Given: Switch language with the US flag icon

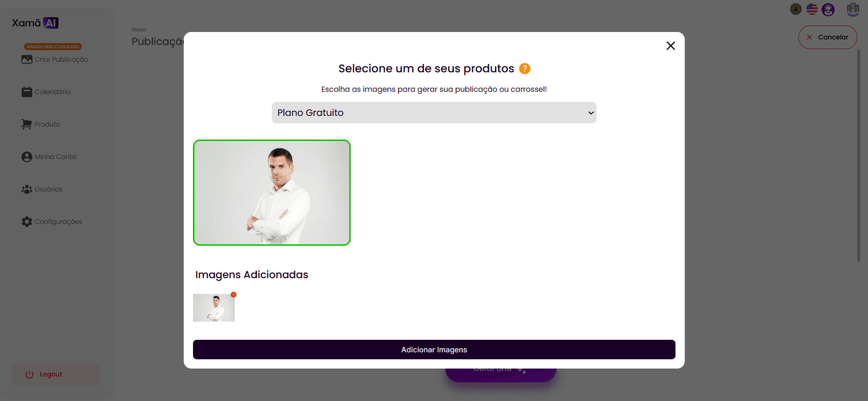Looking at the screenshot, I should point(812,9).
